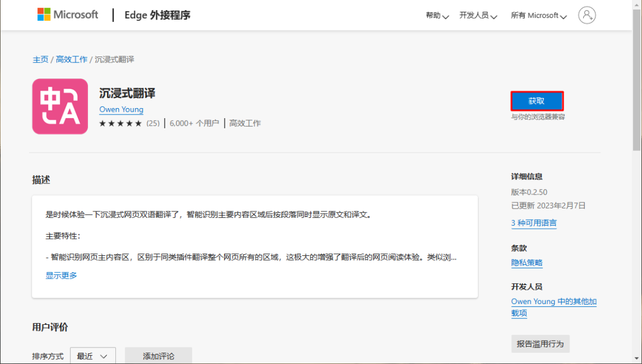
Task: Click the 6,000+ 个用户 text
Action: coord(194,123)
